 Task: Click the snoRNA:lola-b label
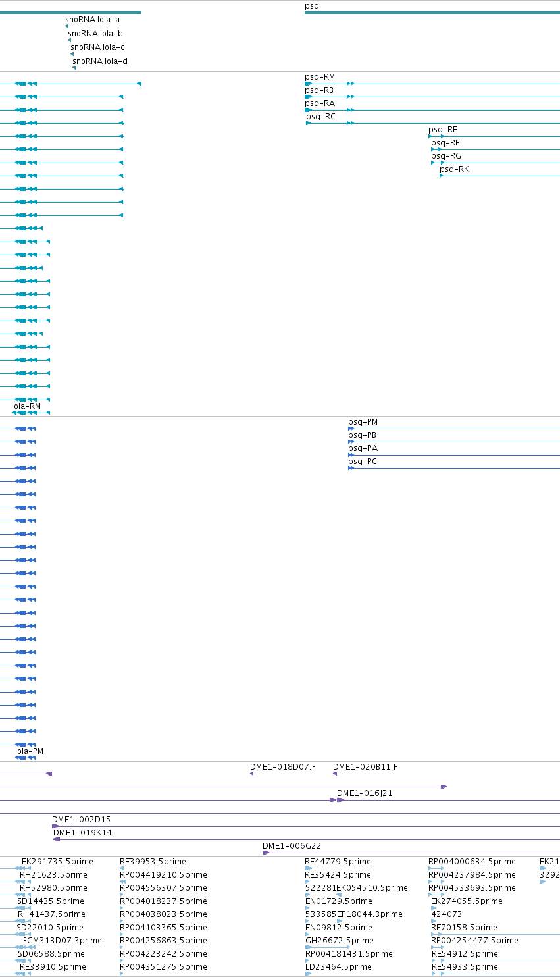tap(95, 33)
